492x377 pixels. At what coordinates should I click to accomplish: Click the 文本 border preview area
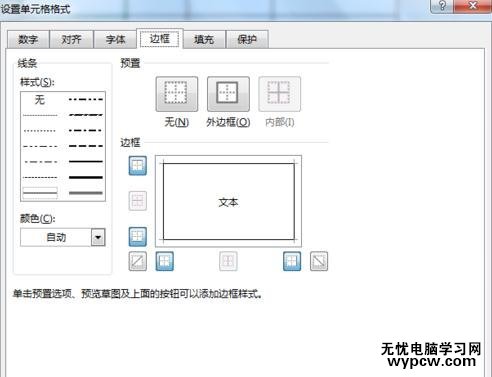click(x=229, y=201)
